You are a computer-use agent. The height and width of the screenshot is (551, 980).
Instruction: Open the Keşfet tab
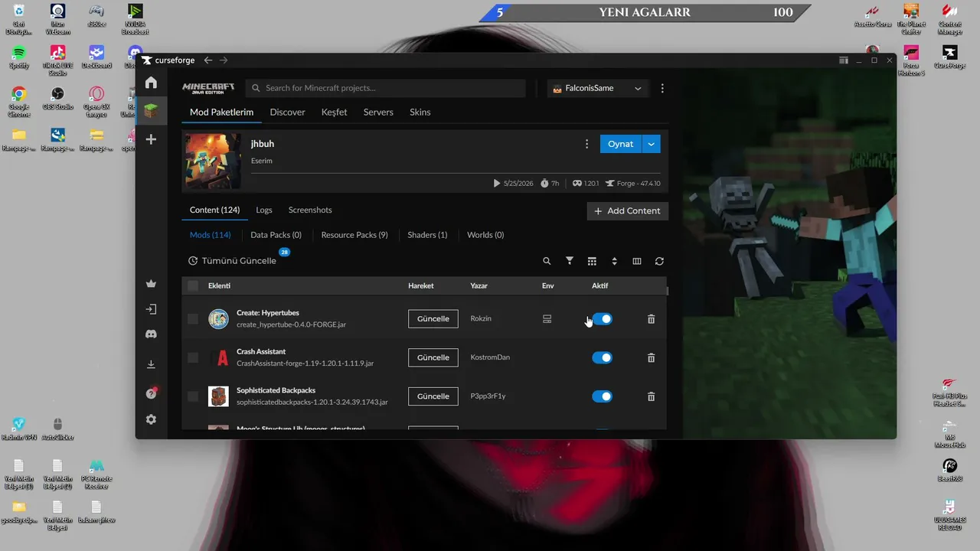pos(335,112)
